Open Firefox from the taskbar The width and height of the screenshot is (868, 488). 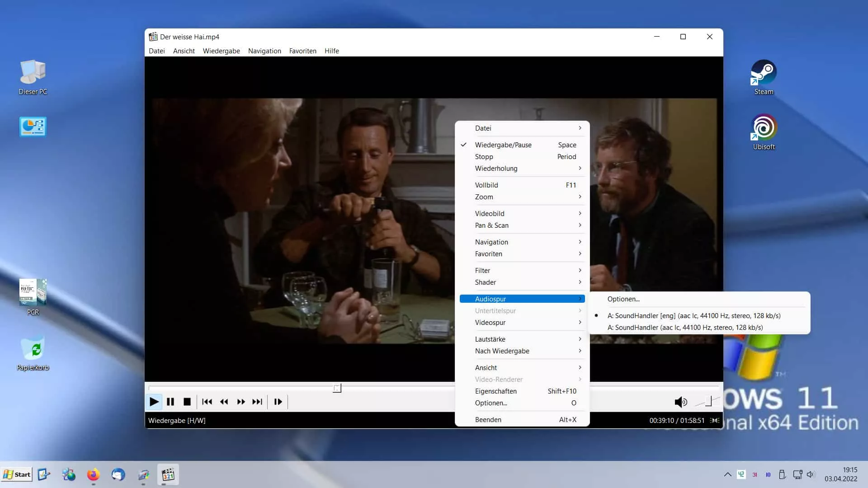click(93, 474)
